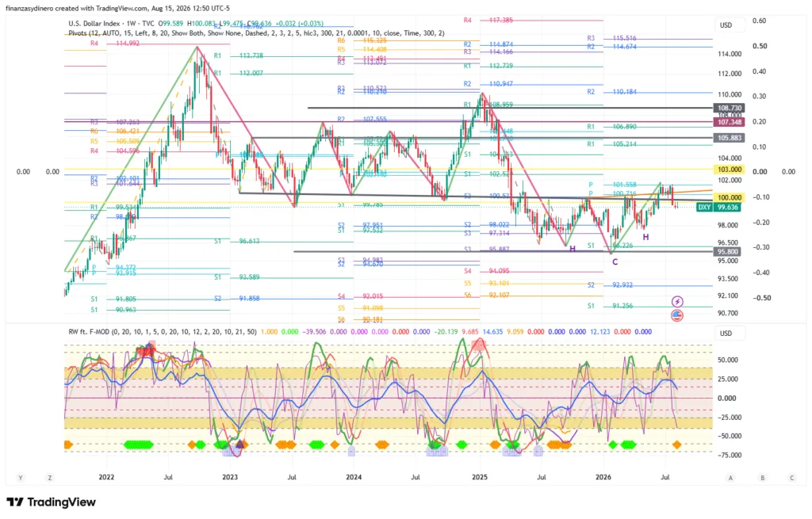Click the 12.123 value in the indicator legend
The height and width of the screenshot is (519, 812).
pos(600,332)
